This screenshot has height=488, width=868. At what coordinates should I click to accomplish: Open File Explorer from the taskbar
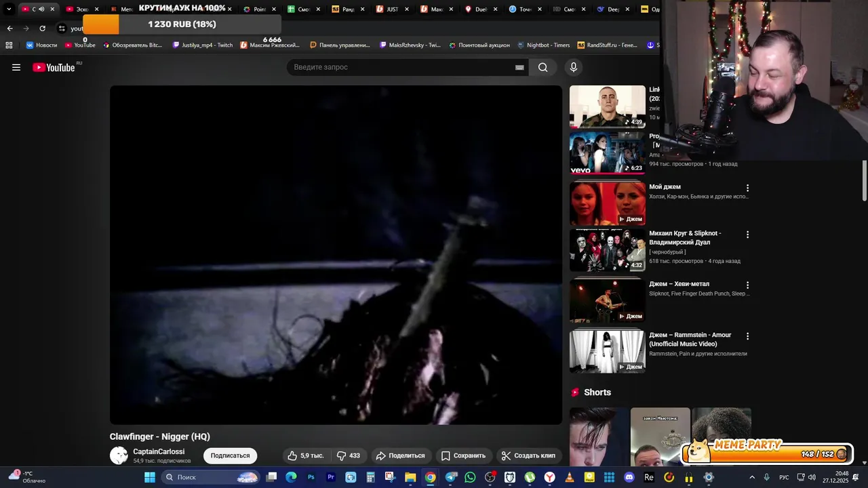(410, 477)
